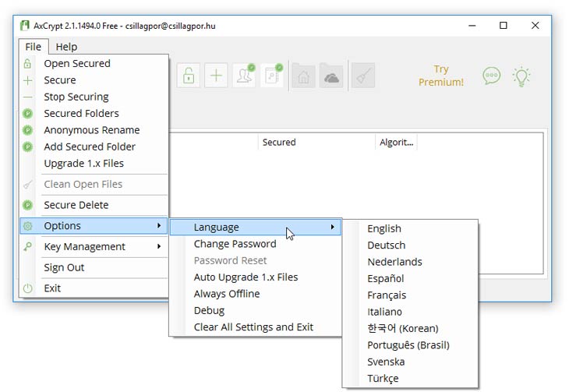Click the key icon beside Key Management
The image size is (569, 392).
[27, 247]
